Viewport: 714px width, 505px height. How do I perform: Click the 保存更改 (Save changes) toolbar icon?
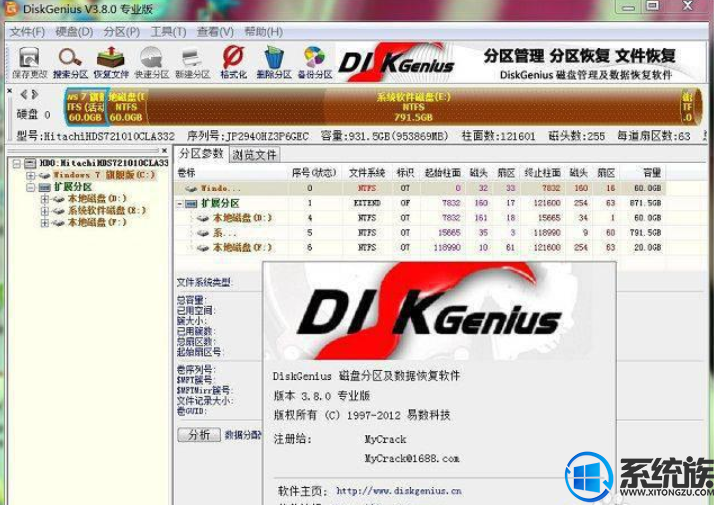pyautogui.click(x=30, y=63)
